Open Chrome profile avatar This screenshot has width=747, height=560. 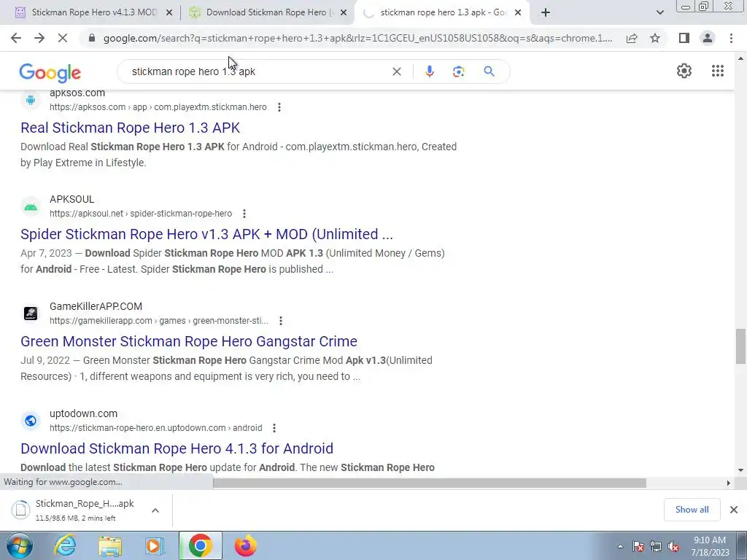pyautogui.click(x=708, y=38)
